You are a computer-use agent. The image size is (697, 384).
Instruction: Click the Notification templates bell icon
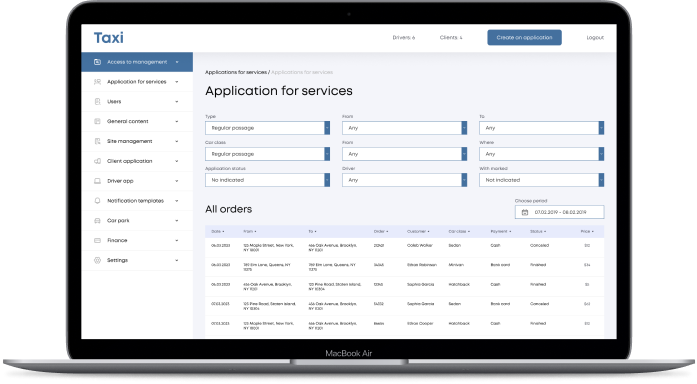(97, 201)
